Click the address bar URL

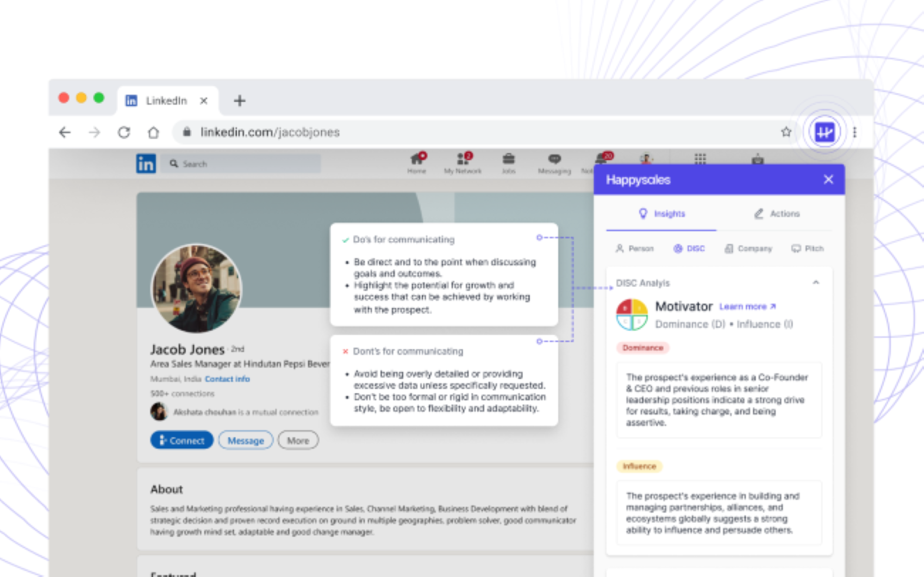click(x=270, y=132)
